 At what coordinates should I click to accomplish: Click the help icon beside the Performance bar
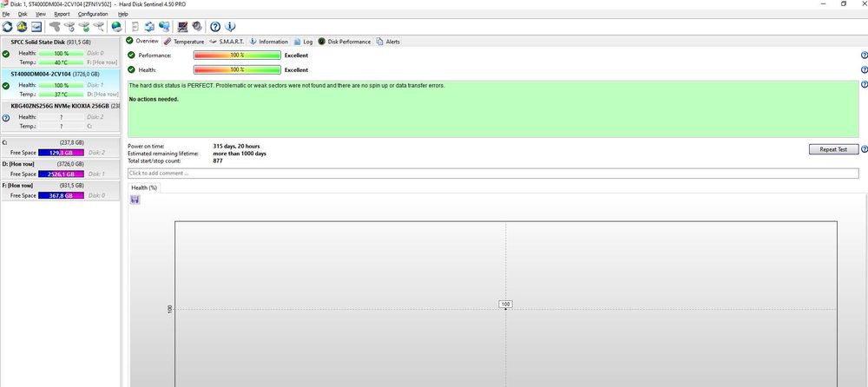pyautogui.click(x=865, y=56)
